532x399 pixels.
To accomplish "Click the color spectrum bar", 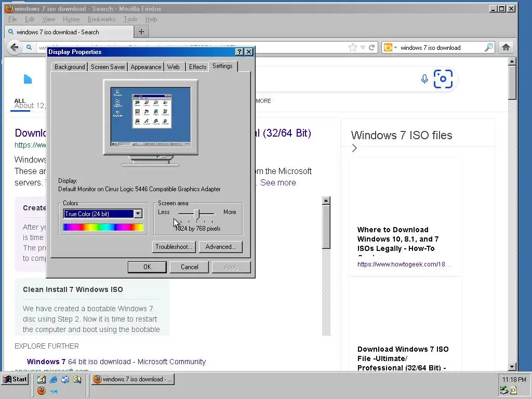I will click(103, 228).
